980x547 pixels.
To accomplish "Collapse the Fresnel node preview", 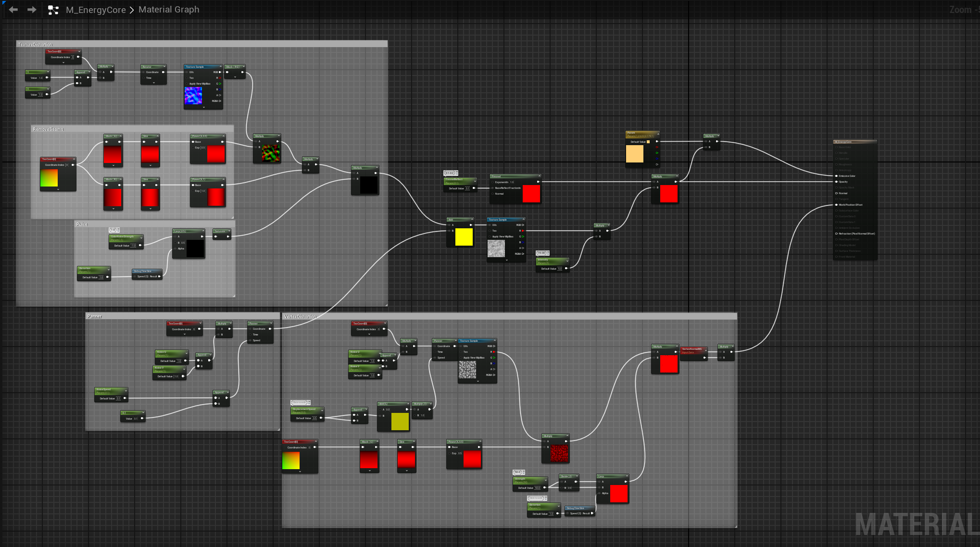I will click(x=539, y=176).
